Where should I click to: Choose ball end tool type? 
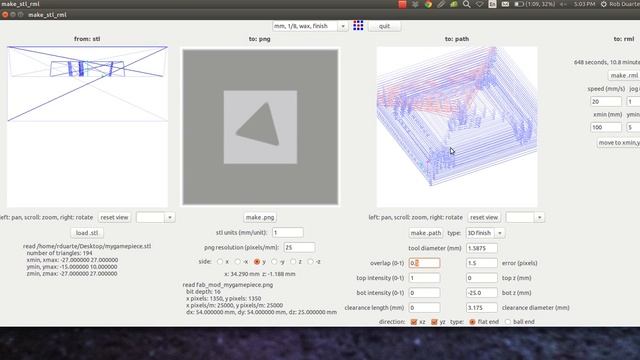(x=508, y=322)
